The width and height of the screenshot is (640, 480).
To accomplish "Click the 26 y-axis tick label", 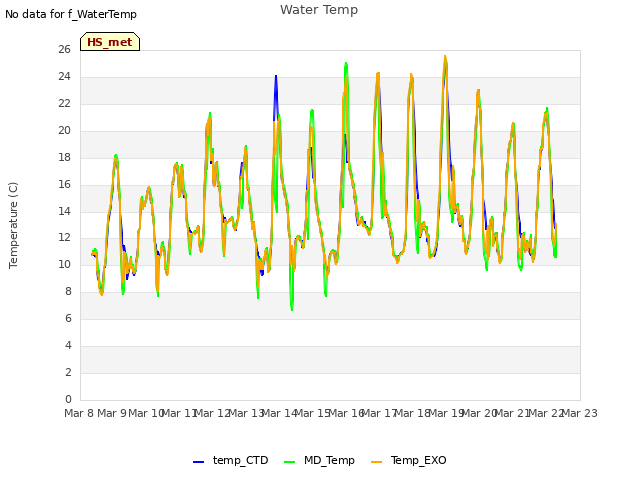I will click(64, 50).
